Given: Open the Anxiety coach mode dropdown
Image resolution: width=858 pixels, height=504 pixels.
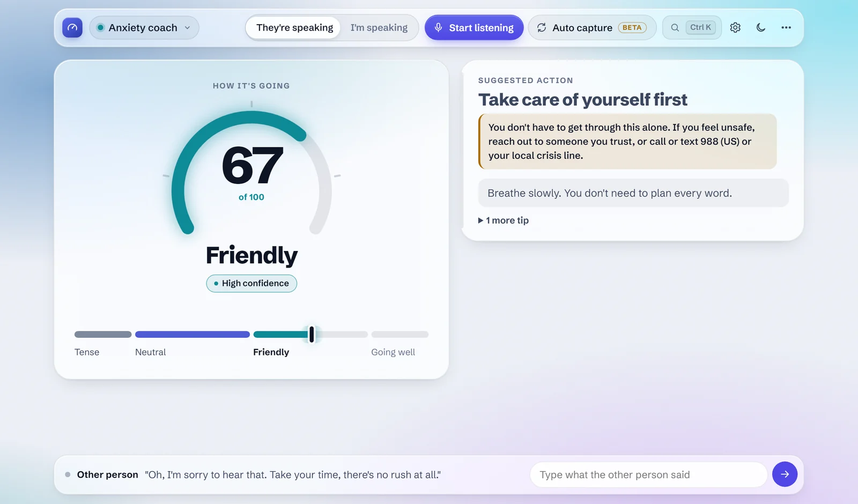Looking at the screenshot, I should [x=144, y=27].
